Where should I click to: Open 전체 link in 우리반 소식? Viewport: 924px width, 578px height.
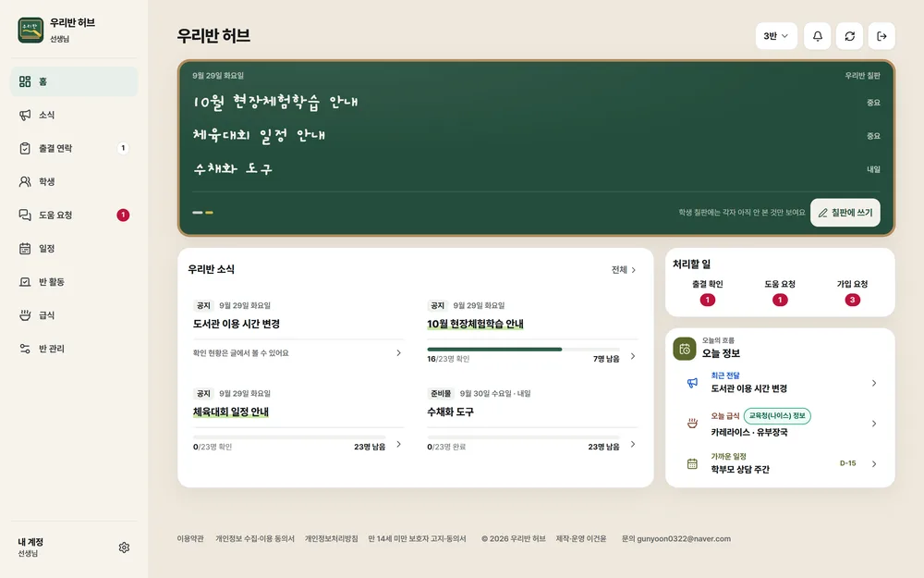tap(624, 269)
